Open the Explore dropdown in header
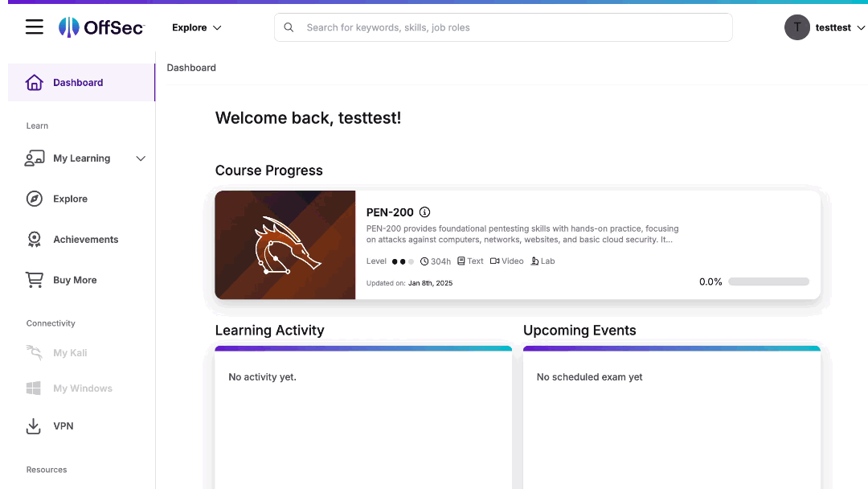 pos(197,27)
